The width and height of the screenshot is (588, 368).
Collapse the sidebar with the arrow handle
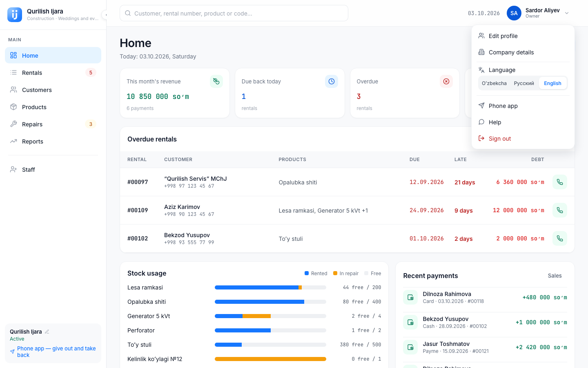click(105, 15)
